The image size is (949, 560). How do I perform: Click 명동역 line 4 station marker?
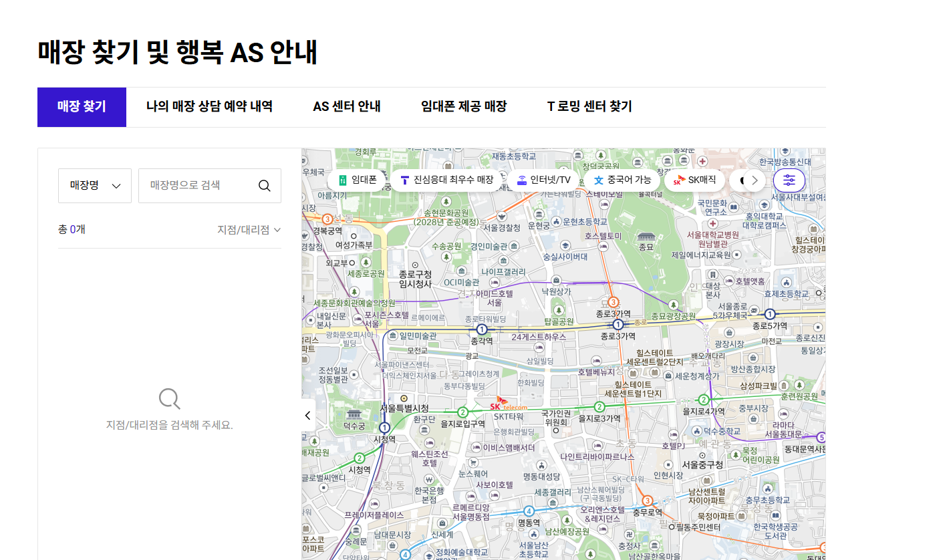coord(529,511)
